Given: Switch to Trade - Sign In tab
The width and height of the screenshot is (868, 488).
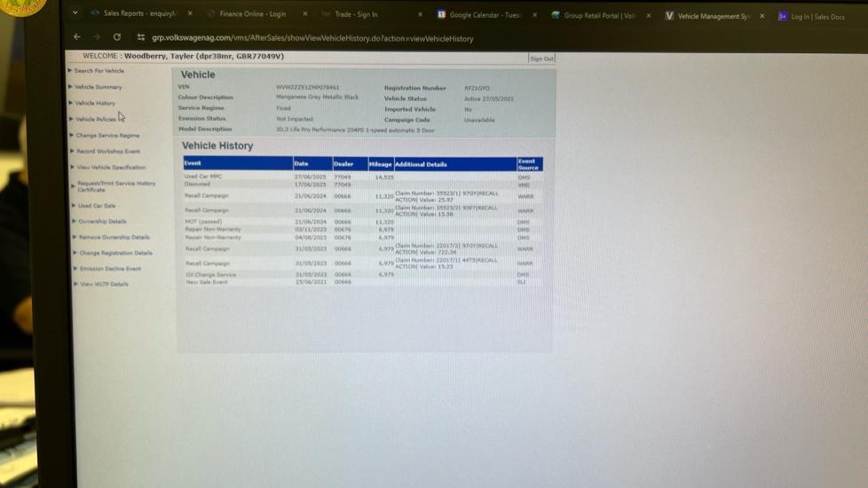Looking at the screenshot, I should 356,14.
